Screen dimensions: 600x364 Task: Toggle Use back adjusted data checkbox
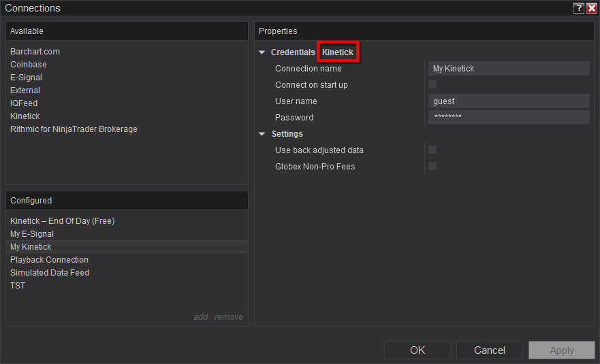(x=432, y=150)
